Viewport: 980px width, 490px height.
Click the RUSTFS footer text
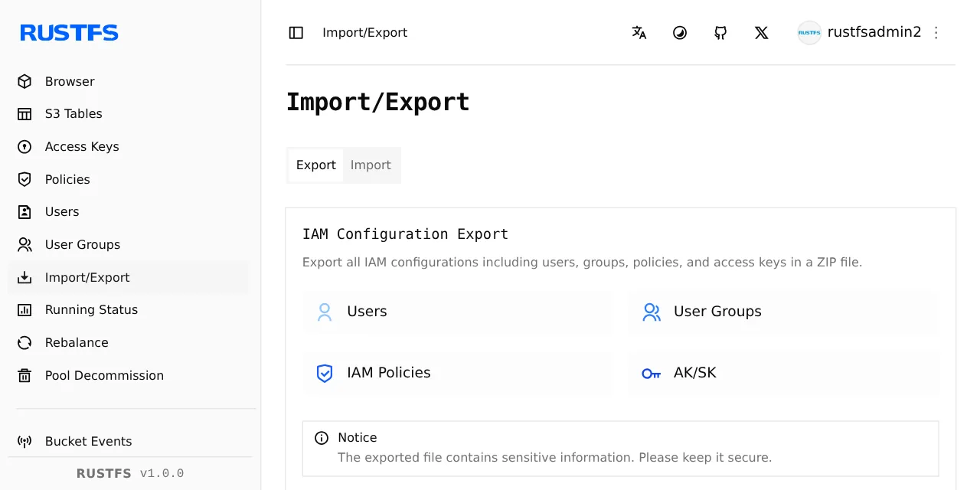pyautogui.click(x=104, y=474)
